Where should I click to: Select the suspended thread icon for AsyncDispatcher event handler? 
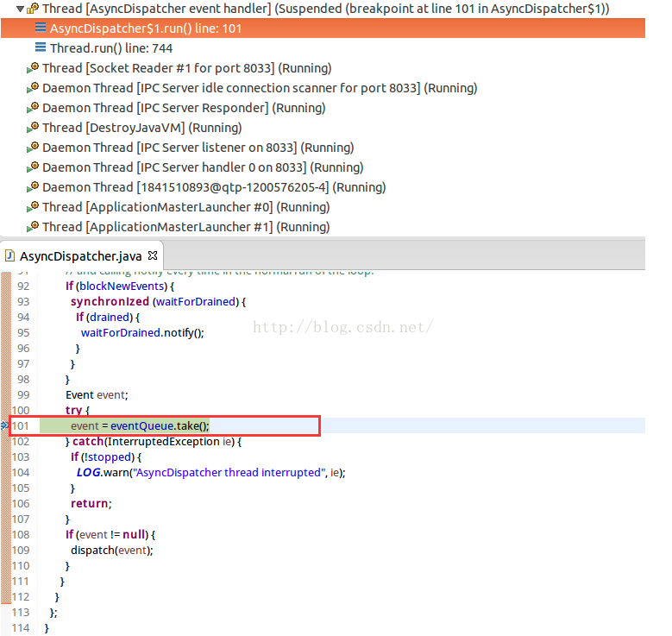tap(33, 8)
